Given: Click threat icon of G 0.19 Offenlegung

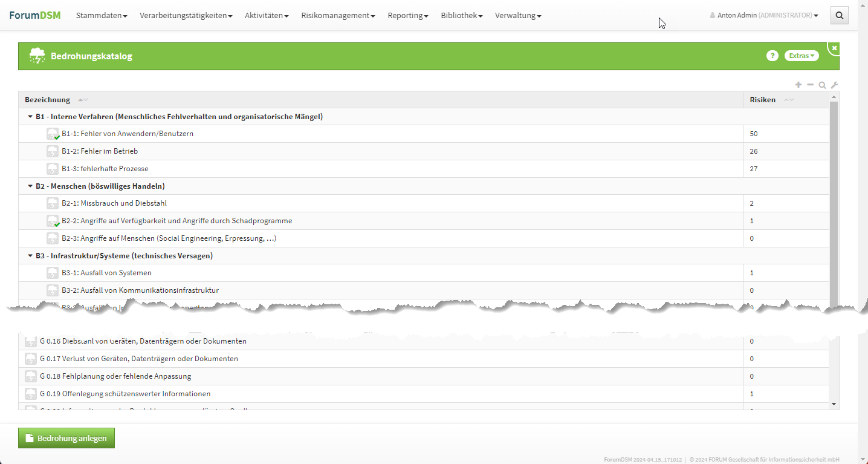Looking at the screenshot, I should pyautogui.click(x=31, y=394).
